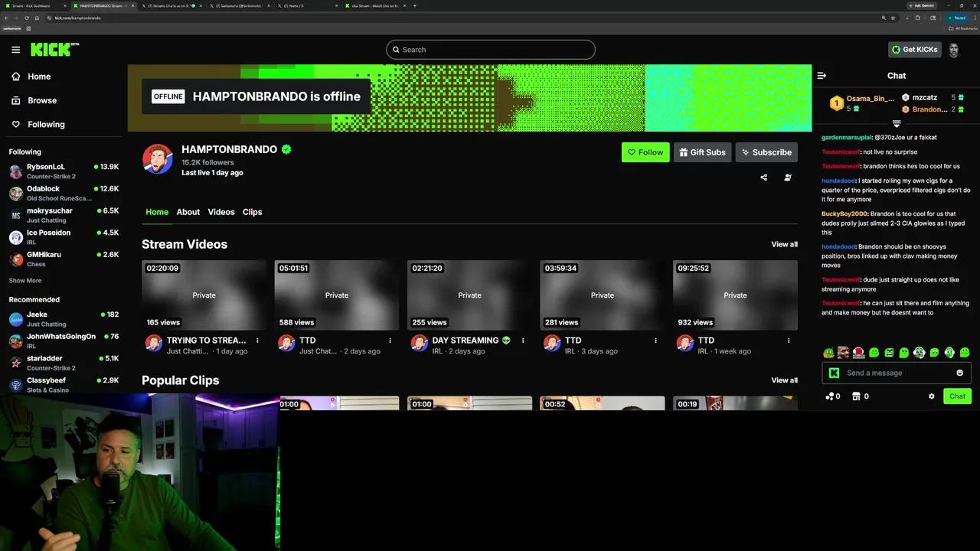Open options menu for 3 days ago TTD video

pyautogui.click(x=655, y=341)
